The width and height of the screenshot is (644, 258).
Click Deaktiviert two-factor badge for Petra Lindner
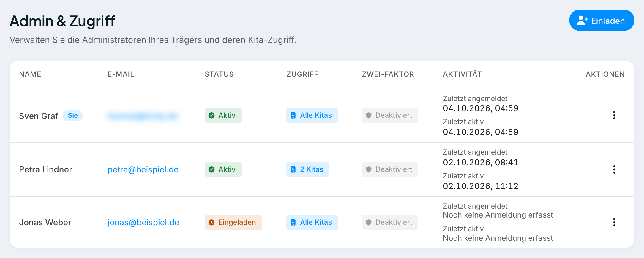point(390,169)
